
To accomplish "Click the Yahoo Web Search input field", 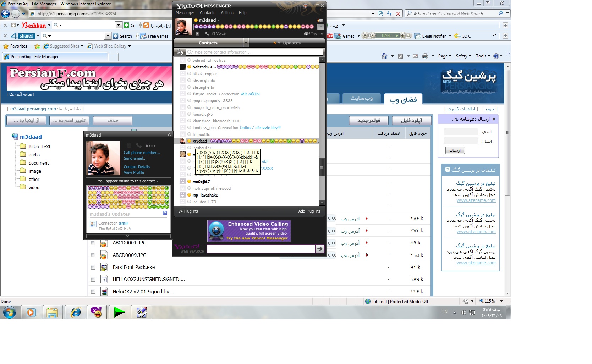I will tap(261, 249).
